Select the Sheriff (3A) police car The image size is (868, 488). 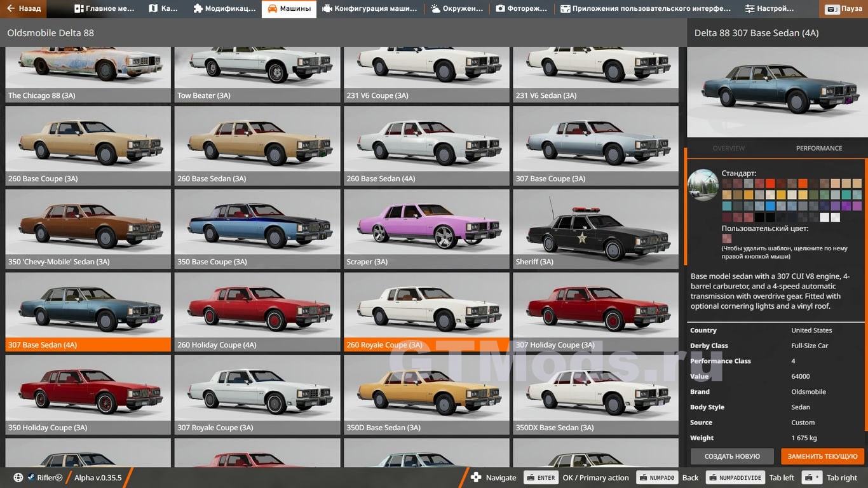pos(596,229)
